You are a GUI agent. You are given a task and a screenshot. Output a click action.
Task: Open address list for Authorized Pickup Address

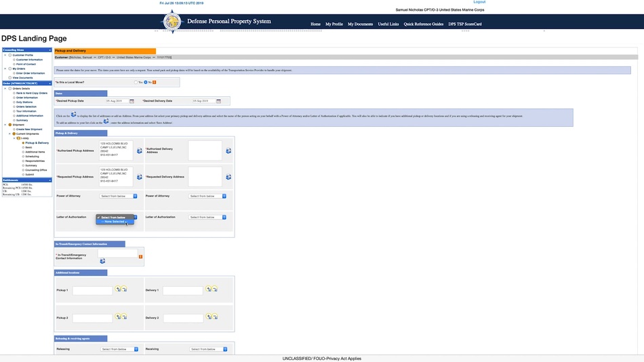[x=140, y=151]
